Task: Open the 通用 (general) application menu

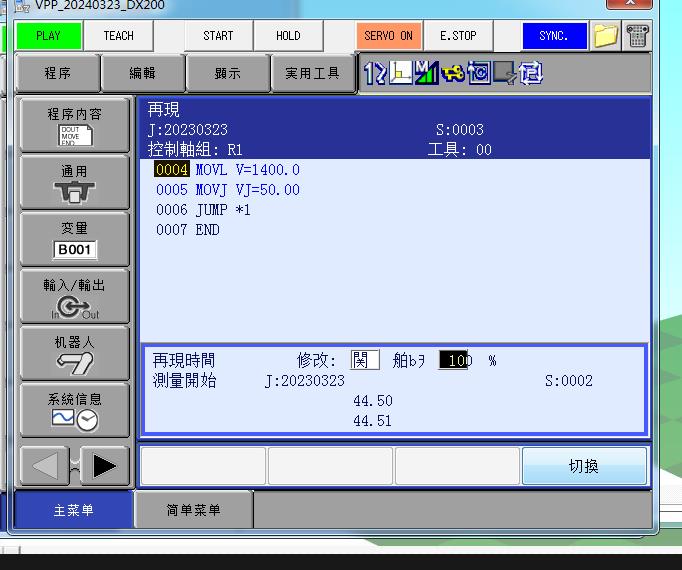Action: coord(75,181)
